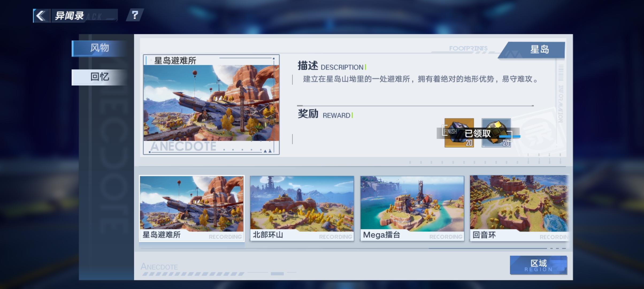Switch to the 回忆 tab

(x=99, y=77)
